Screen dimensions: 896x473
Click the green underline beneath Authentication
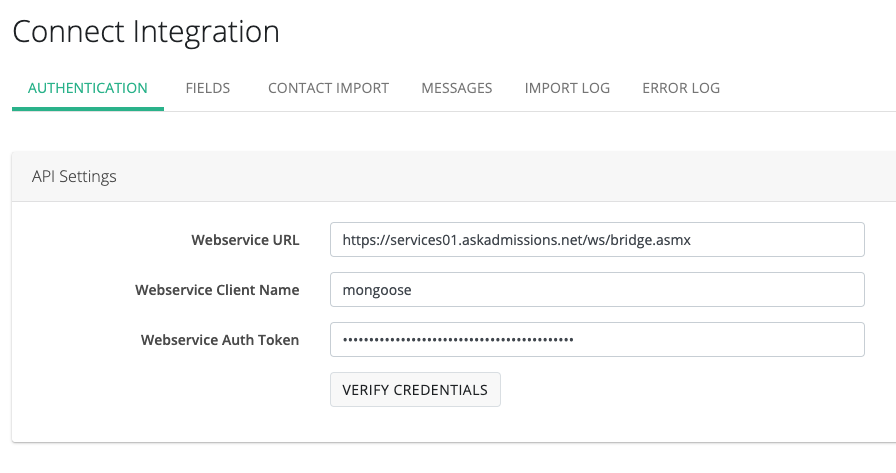88,109
